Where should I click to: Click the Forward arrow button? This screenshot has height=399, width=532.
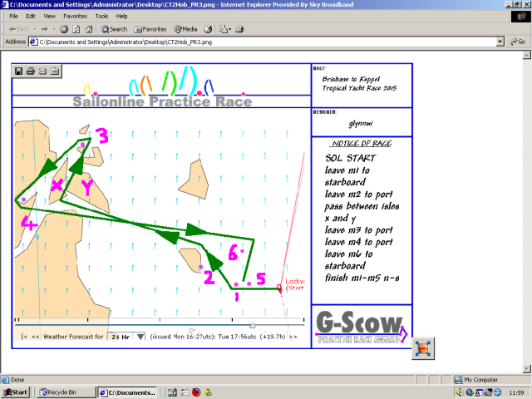tap(44, 29)
